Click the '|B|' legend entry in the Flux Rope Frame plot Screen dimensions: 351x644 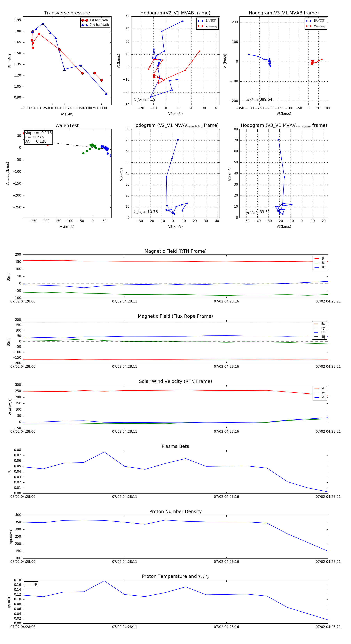coord(320,337)
